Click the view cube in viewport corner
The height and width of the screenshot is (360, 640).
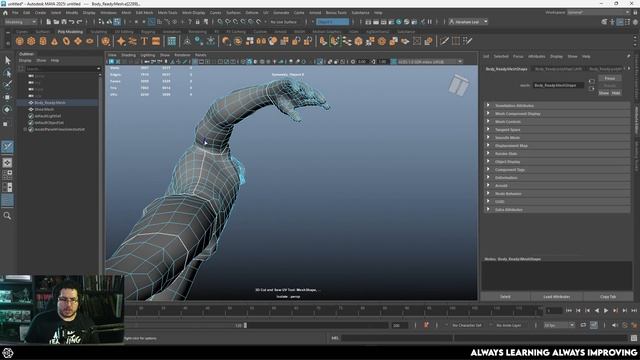click(458, 85)
